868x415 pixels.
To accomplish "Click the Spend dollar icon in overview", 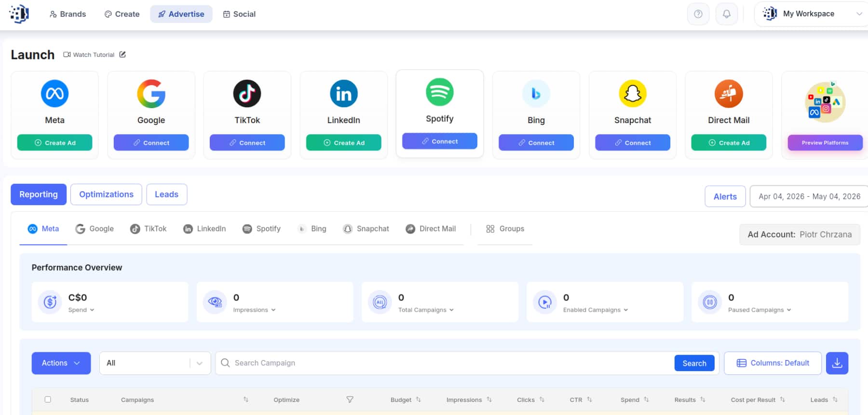I will (50, 302).
